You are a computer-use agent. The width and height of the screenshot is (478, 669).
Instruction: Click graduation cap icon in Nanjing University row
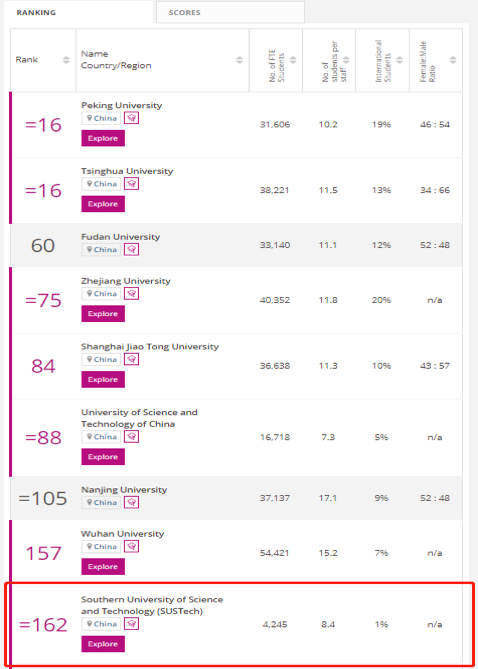[131, 502]
